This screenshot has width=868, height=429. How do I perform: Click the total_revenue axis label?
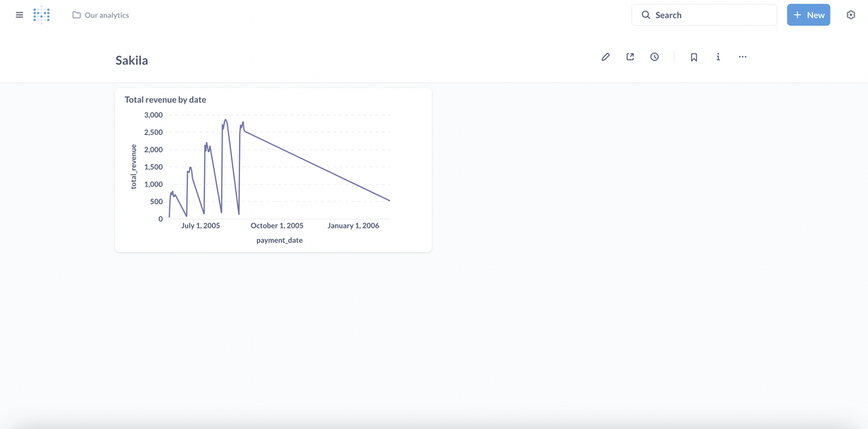134,167
